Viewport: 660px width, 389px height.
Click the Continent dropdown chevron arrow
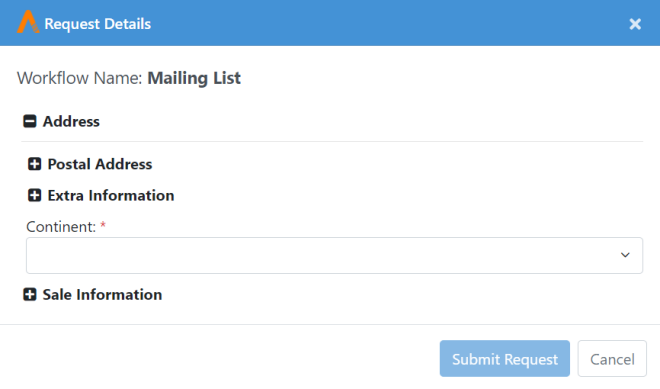click(625, 255)
